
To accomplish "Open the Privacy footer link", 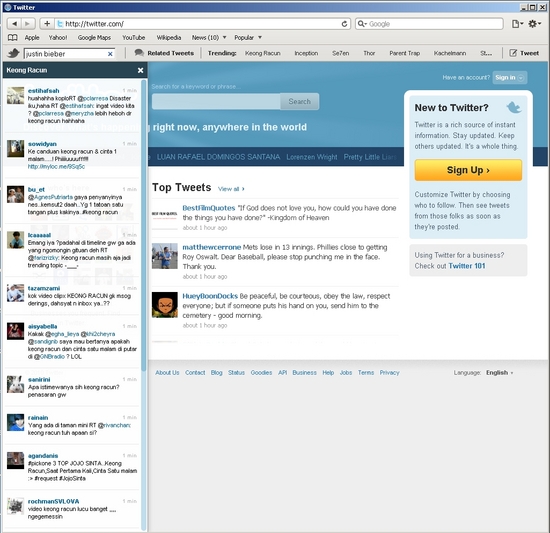I will point(389,373).
